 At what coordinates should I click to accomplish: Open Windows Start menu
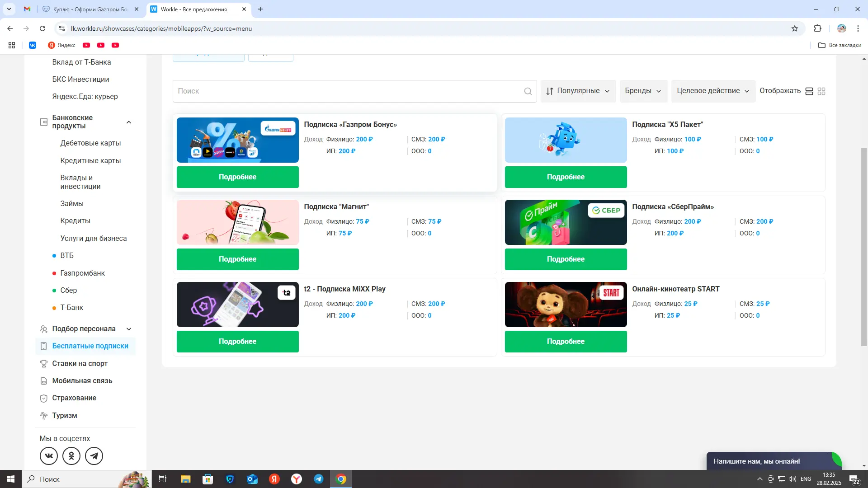pos(11,479)
